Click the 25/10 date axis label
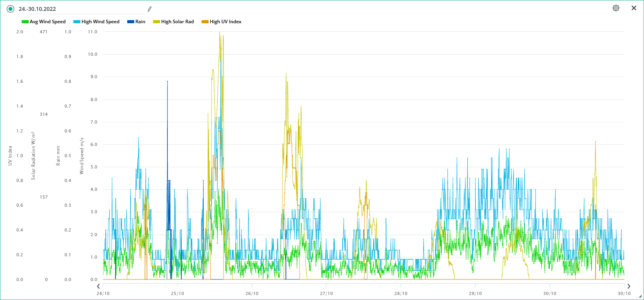The height and width of the screenshot is (300, 644). [177, 293]
